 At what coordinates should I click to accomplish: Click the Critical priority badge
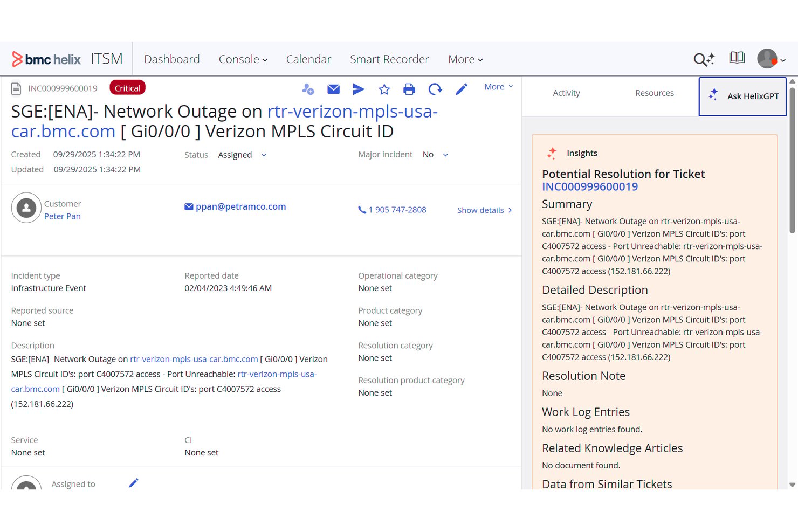[127, 88]
